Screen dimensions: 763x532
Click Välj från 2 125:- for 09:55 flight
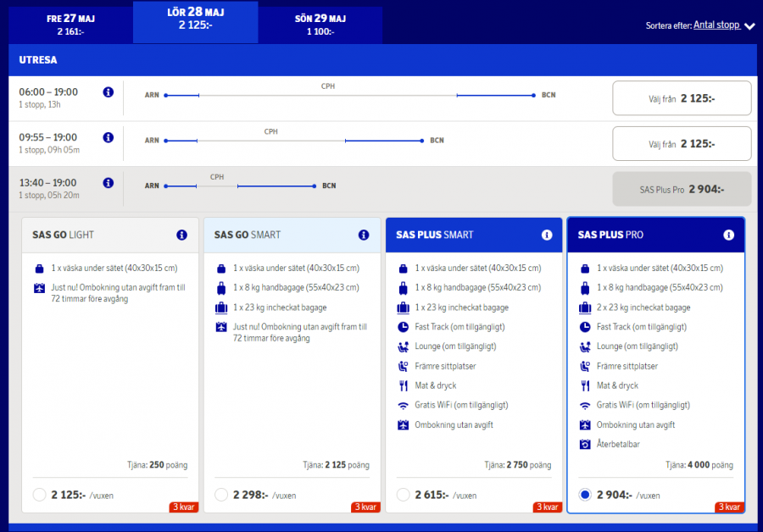[682, 144]
